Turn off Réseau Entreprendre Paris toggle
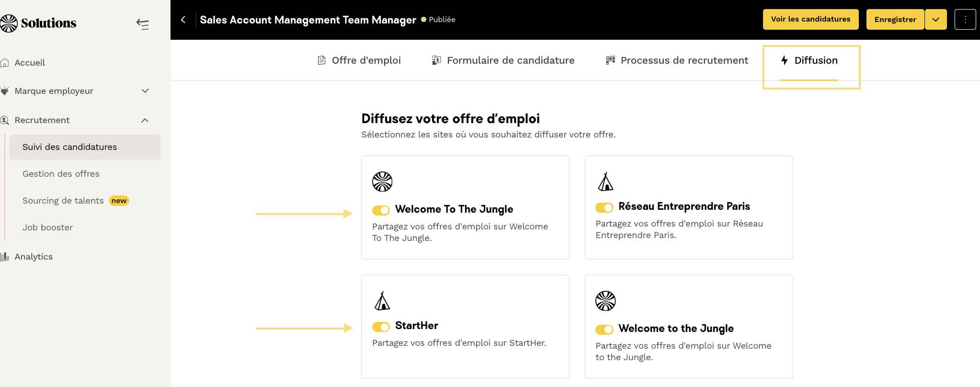 click(604, 207)
